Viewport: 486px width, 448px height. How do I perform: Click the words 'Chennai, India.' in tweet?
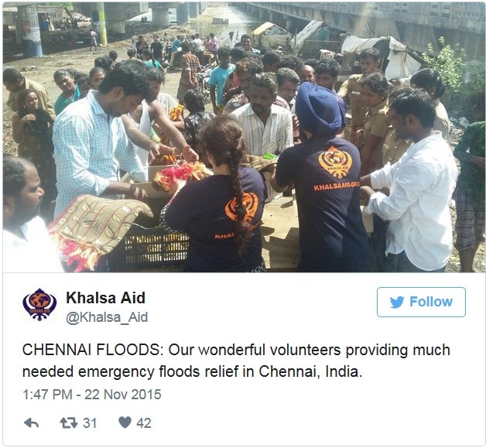pos(310,371)
